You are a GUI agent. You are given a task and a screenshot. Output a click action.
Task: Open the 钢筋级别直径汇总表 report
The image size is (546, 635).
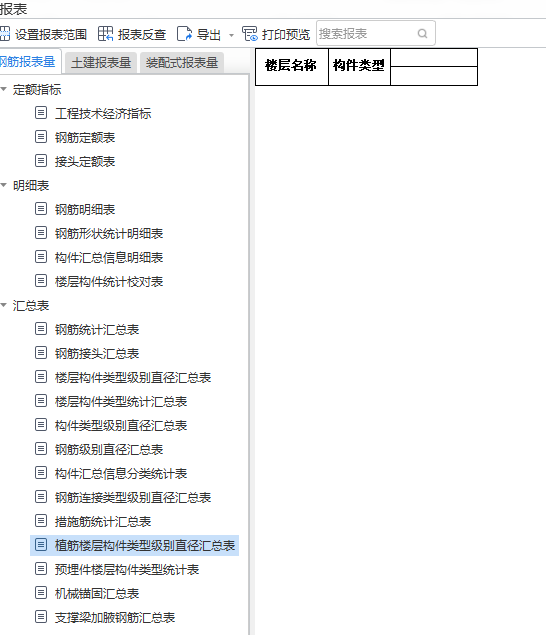click(109, 449)
